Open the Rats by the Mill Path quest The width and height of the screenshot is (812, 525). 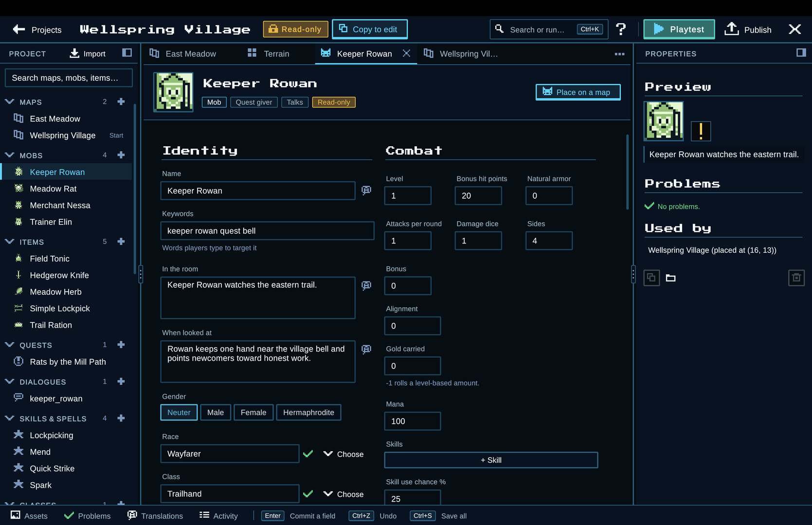click(67, 362)
